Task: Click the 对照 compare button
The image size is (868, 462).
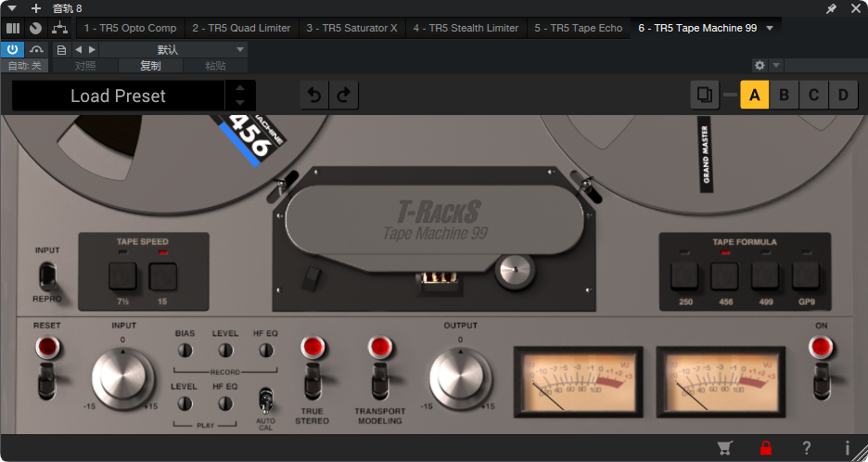Action: (x=85, y=66)
